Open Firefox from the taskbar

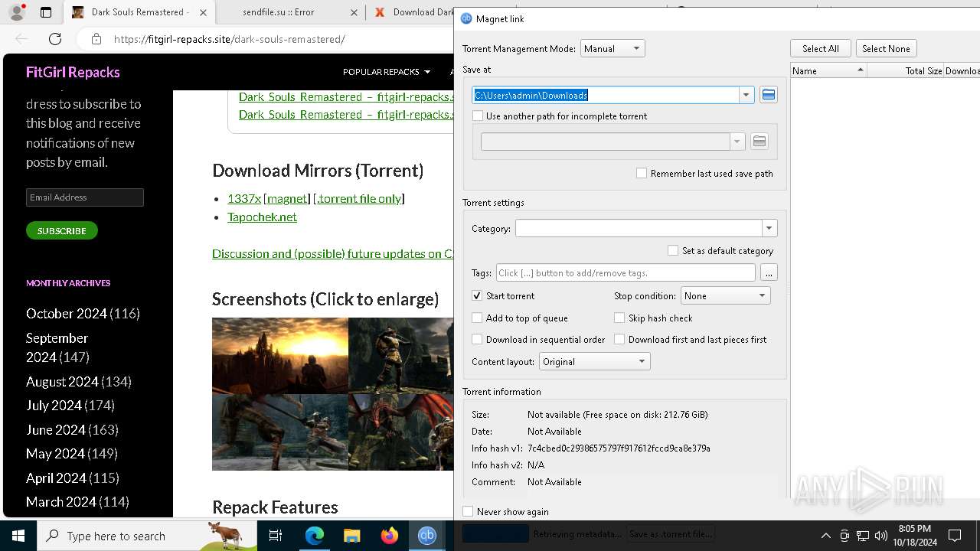tap(389, 536)
